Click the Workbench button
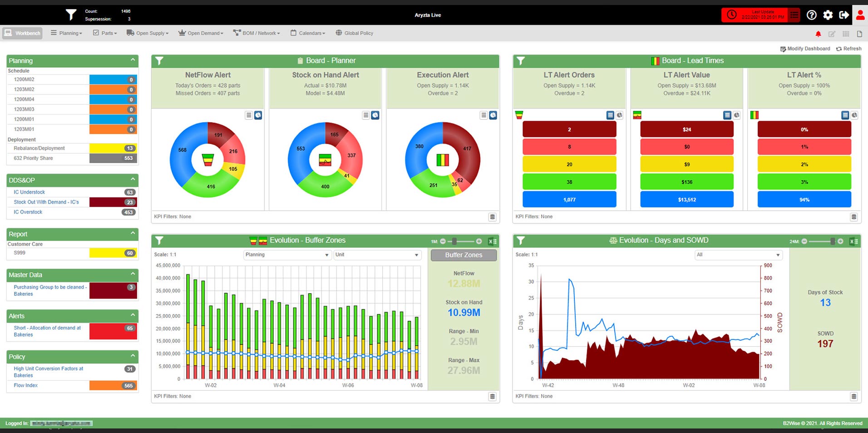The image size is (868, 433). point(22,33)
